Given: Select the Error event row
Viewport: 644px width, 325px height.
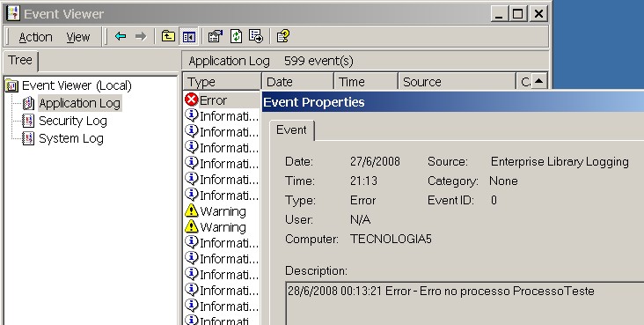Looking at the screenshot, I should pyautogui.click(x=222, y=100).
